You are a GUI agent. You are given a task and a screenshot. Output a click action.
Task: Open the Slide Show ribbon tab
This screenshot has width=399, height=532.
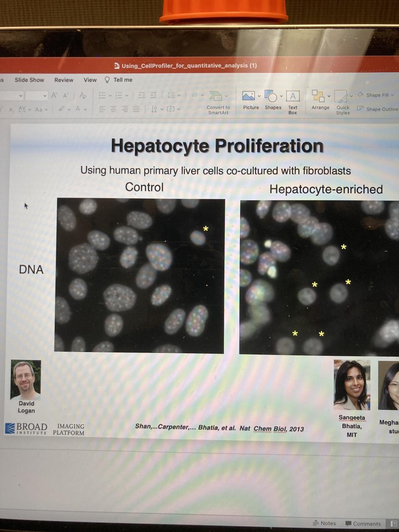click(29, 80)
